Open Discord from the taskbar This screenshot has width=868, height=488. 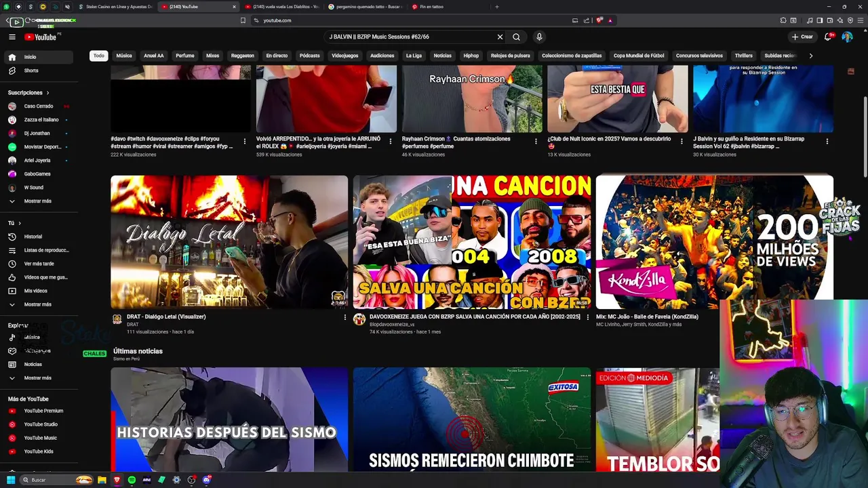pos(206,480)
